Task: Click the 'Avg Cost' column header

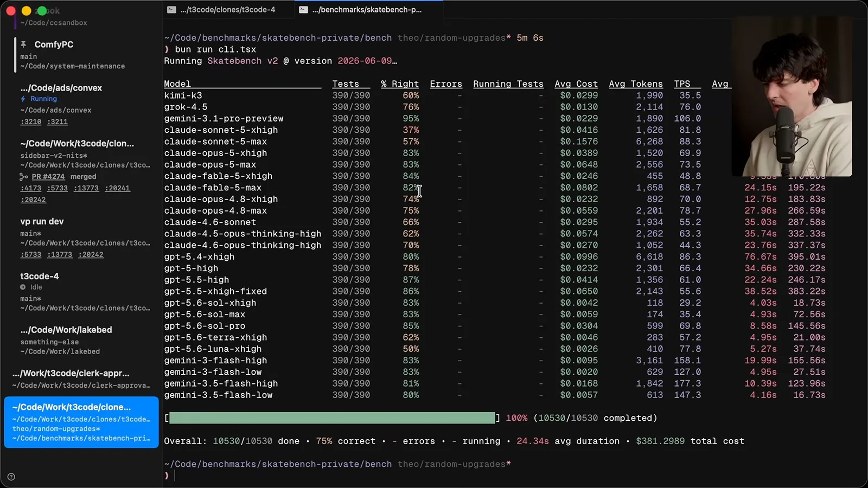Action: tap(576, 84)
